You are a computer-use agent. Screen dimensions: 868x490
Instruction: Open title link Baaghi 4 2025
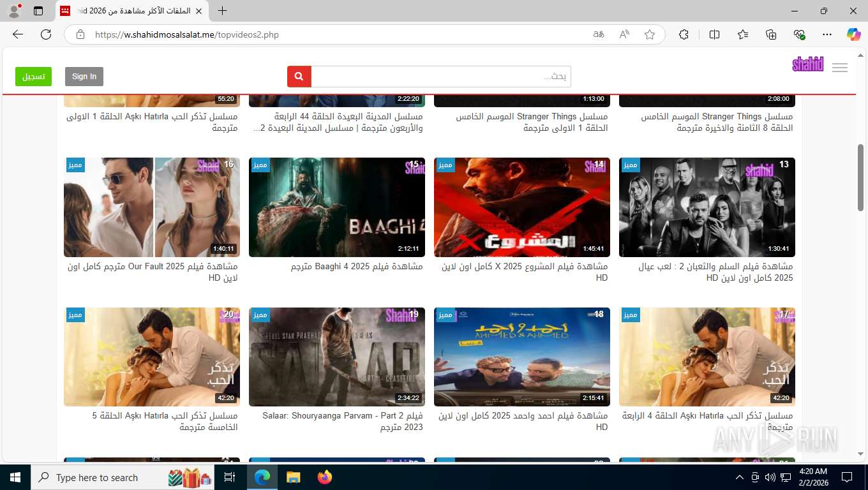point(357,267)
